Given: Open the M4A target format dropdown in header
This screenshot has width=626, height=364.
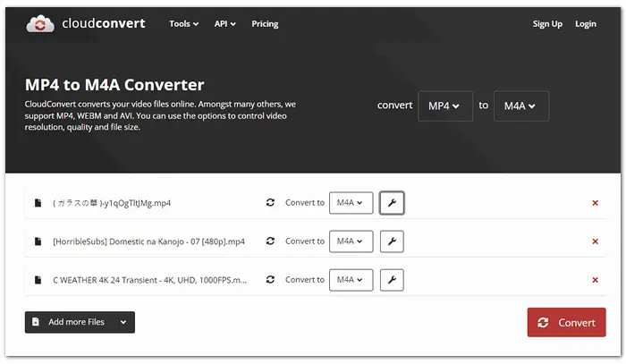Looking at the screenshot, I should point(521,106).
